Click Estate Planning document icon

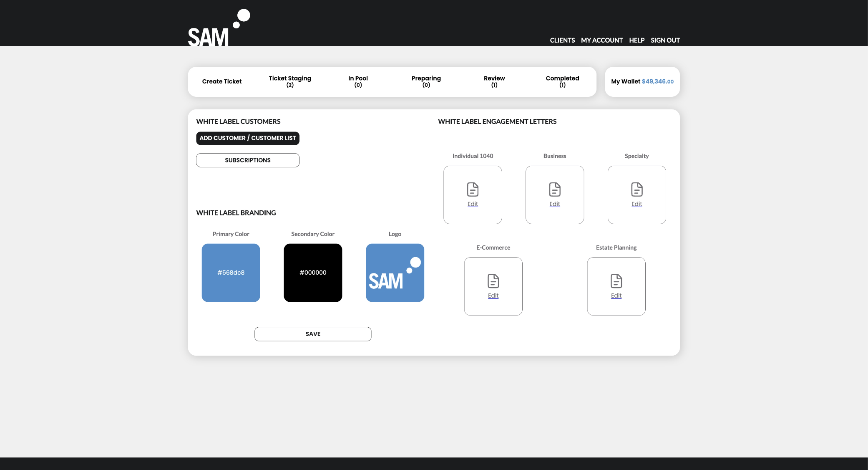[x=616, y=281]
